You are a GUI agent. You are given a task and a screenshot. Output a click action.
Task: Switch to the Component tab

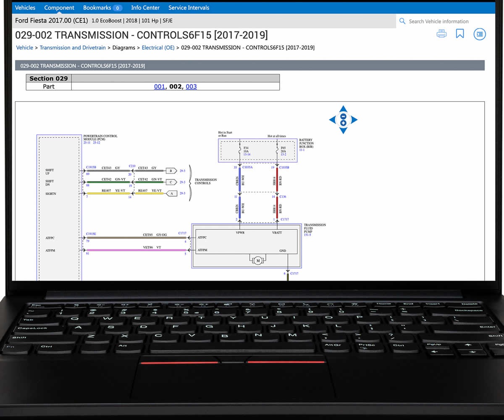pyautogui.click(x=59, y=8)
